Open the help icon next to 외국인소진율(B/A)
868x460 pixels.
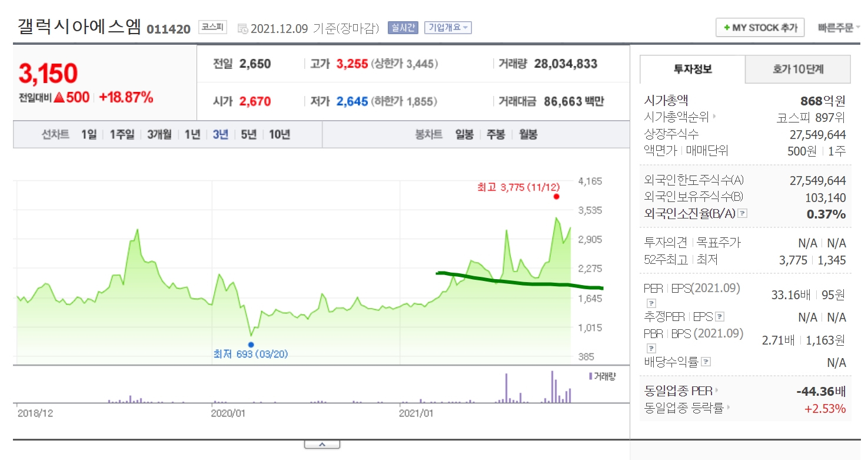[742, 214]
